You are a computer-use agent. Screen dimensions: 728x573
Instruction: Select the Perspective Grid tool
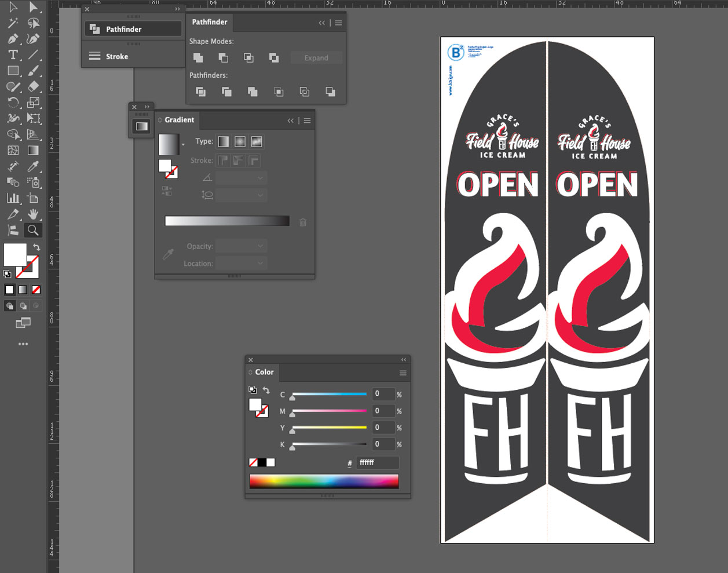(34, 134)
